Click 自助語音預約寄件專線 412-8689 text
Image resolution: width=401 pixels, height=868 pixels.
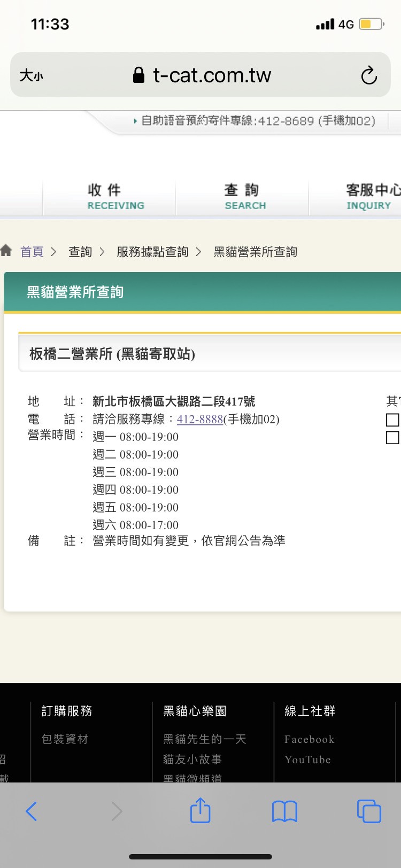[258, 121]
